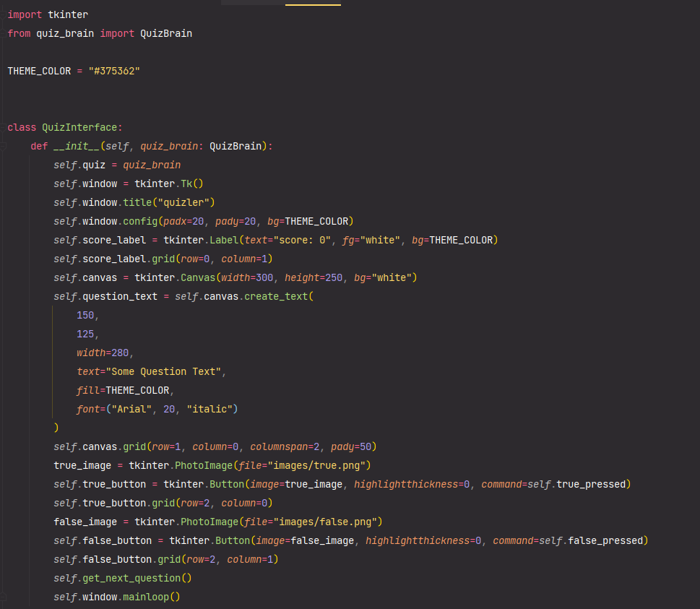Click the 'THEME_COLOR' constant definition
This screenshot has height=609, width=700.
39,71
